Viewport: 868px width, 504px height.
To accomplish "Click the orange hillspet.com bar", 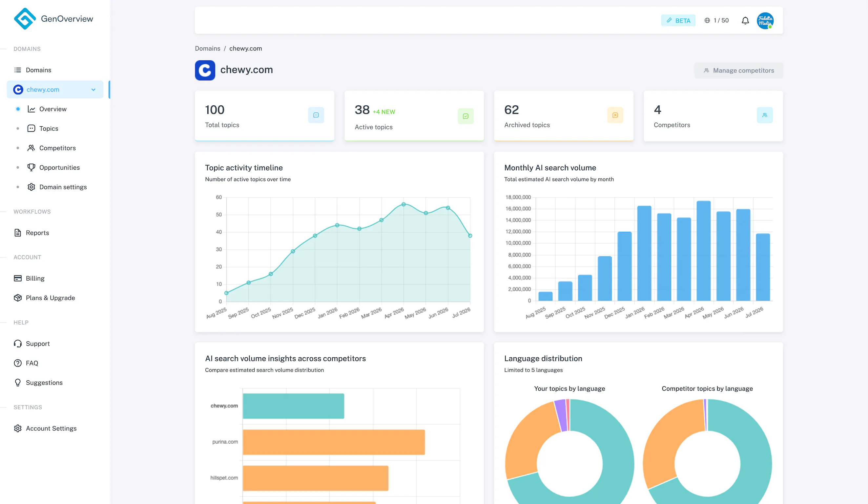I will click(315, 478).
